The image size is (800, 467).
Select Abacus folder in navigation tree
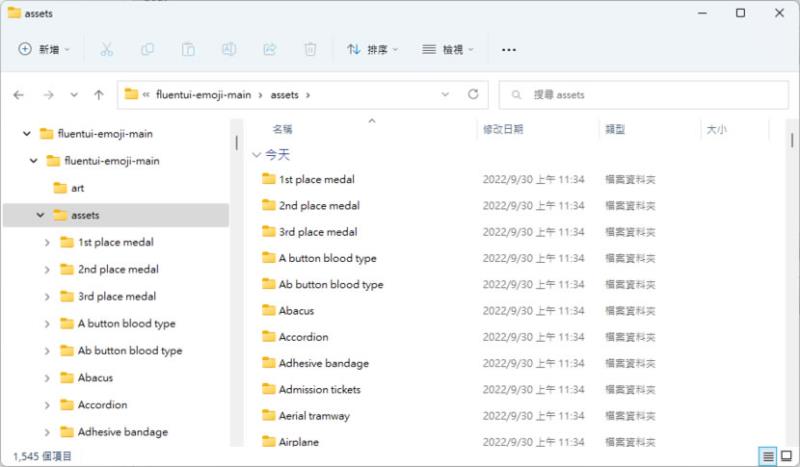(x=87, y=378)
